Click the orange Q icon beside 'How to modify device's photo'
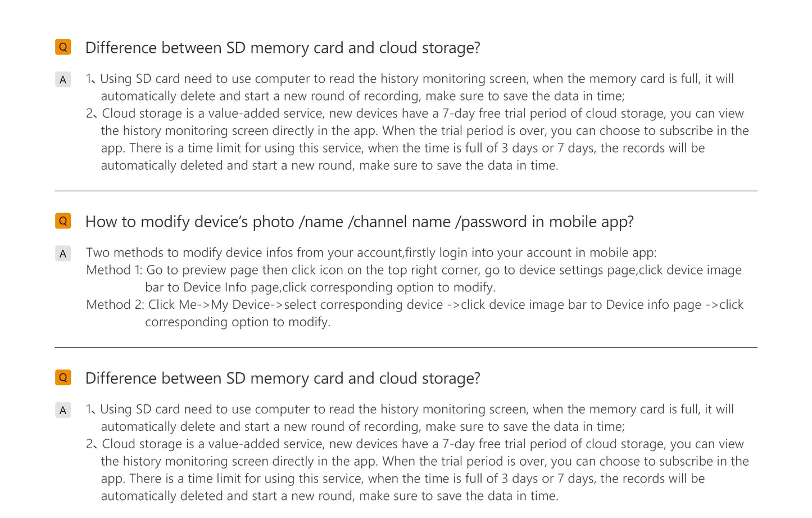The width and height of the screenshot is (812, 518). pyautogui.click(x=63, y=221)
